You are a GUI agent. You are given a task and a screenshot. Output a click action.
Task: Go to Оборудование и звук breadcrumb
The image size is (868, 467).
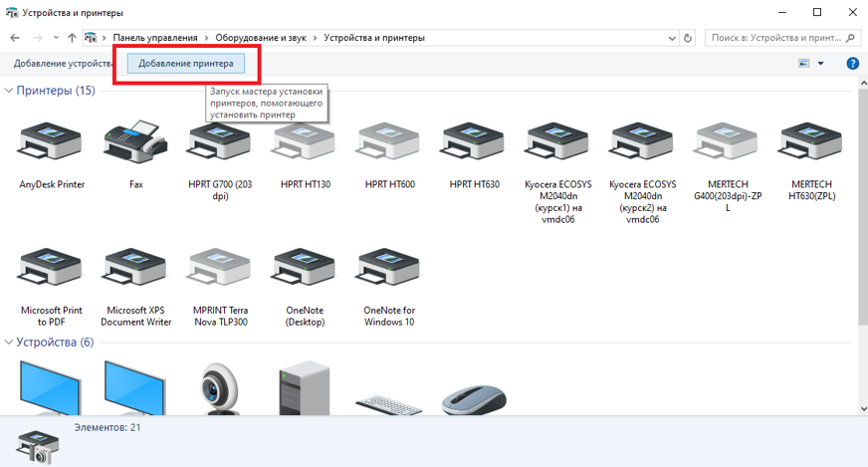click(x=263, y=38)
